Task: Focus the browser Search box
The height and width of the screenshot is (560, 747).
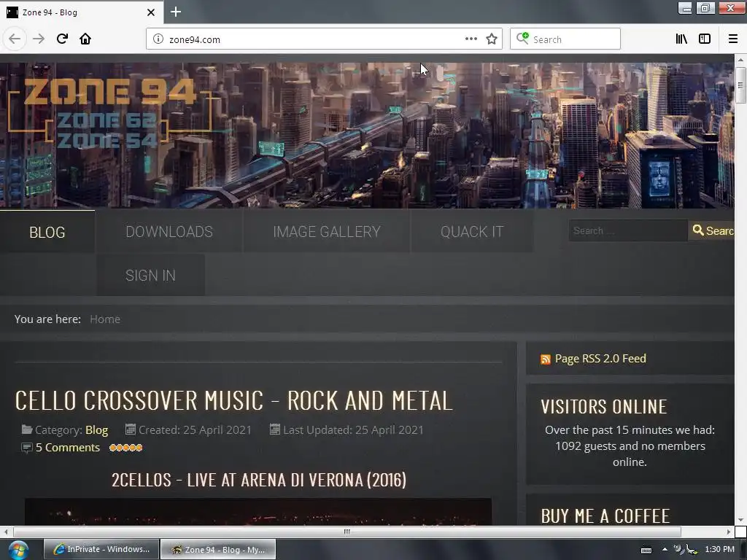Action: (565, 39)
